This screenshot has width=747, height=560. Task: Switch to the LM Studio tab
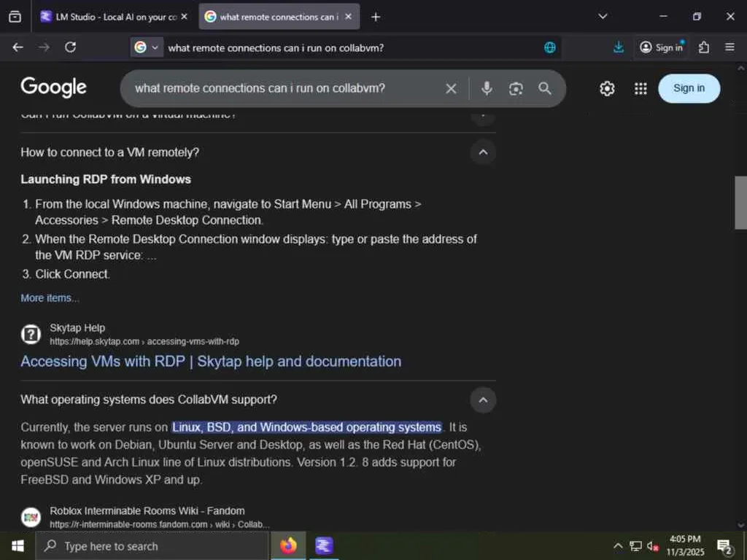click(x=115, y=17)
